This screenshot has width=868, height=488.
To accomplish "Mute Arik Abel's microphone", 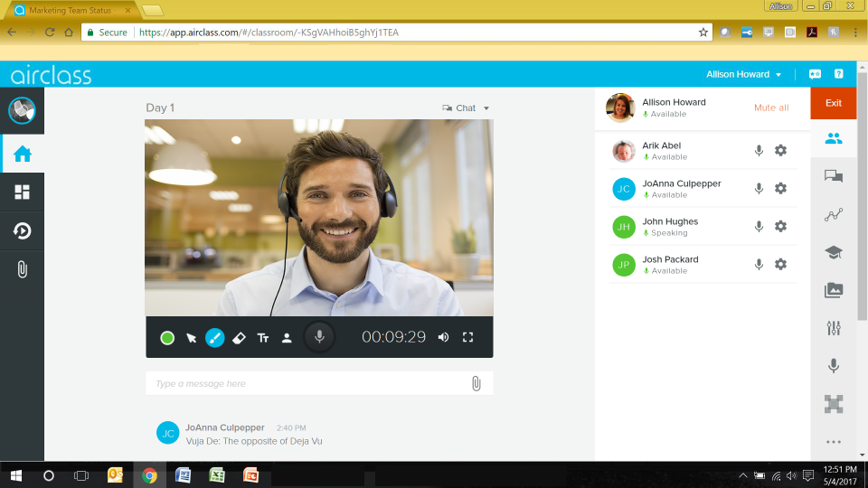I will click(x=759, y=151).
